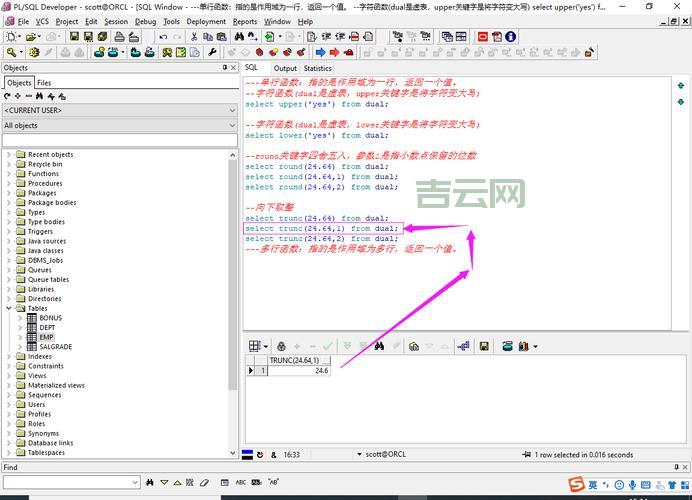Click the blue commit arrow icon
Screen dimensions: 692x500
[320, 52]
